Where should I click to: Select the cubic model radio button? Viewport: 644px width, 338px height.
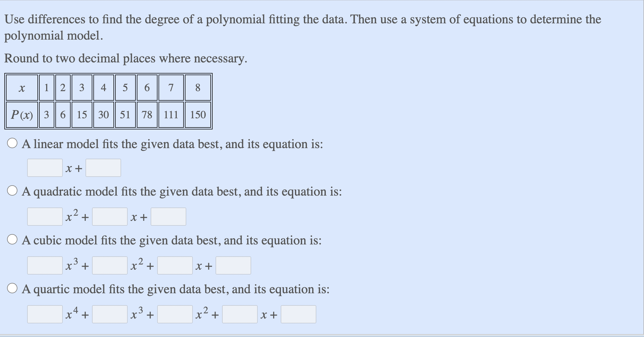(12, 240)
